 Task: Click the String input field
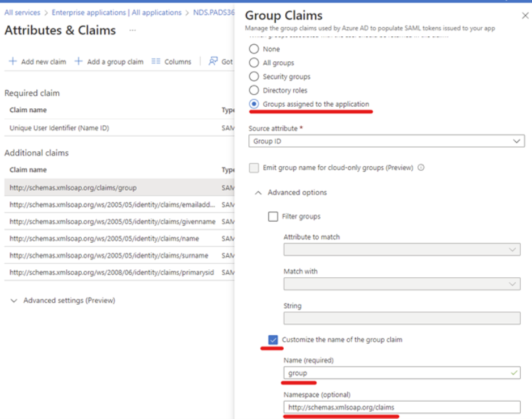402,318
